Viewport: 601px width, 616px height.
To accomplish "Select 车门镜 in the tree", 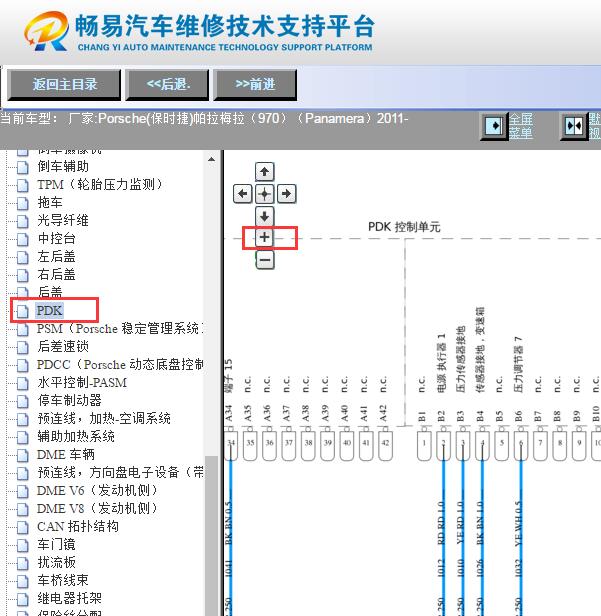I will click(x=56, y=545).
